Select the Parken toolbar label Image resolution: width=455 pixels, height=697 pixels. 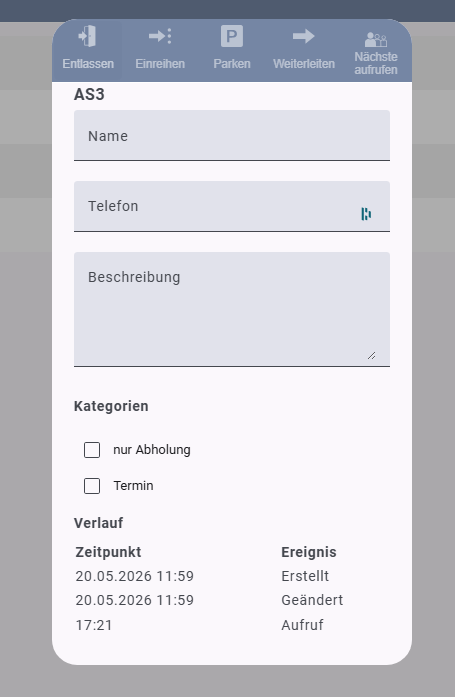[x=232, y=64]
